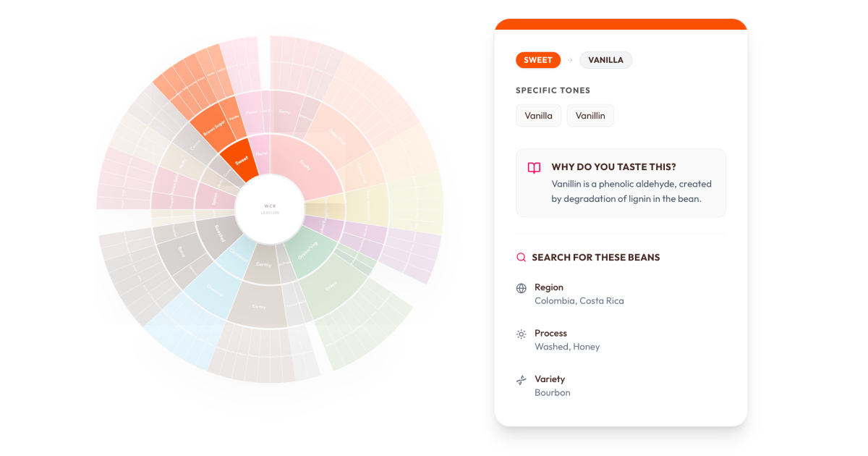This screenshot has width=868, height=456.
Task: Click the sprout icon beside Variety
Action: click(x=520, y=380)
